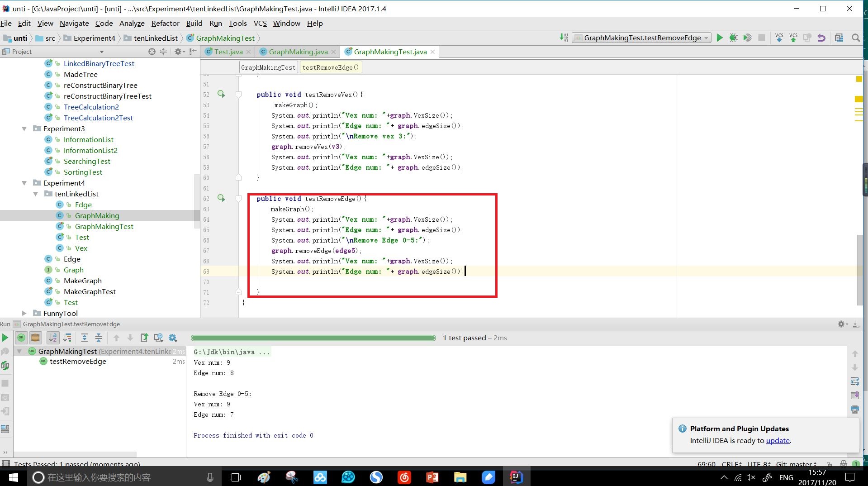Expand hidden Run sidebar actions chevron

[x=5, y=452]
